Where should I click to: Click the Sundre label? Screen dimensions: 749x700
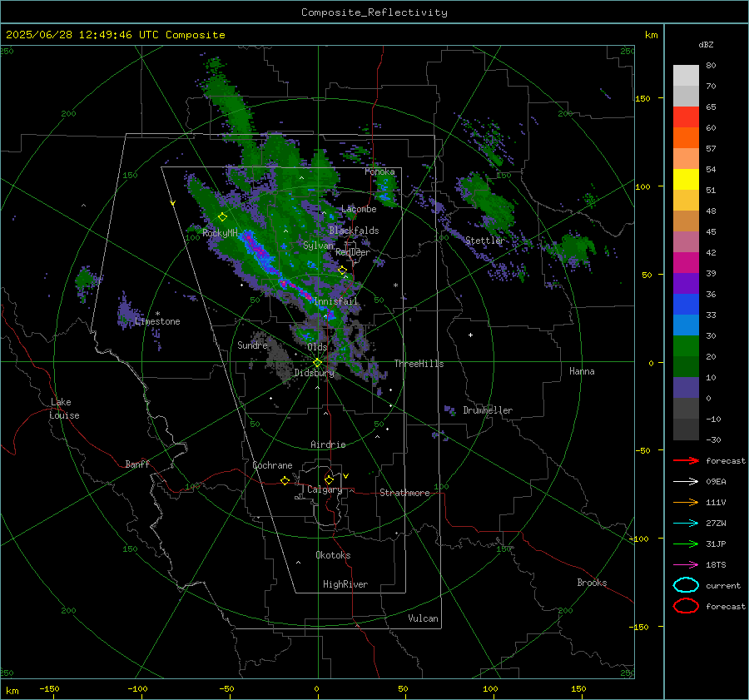click(252, 345)
